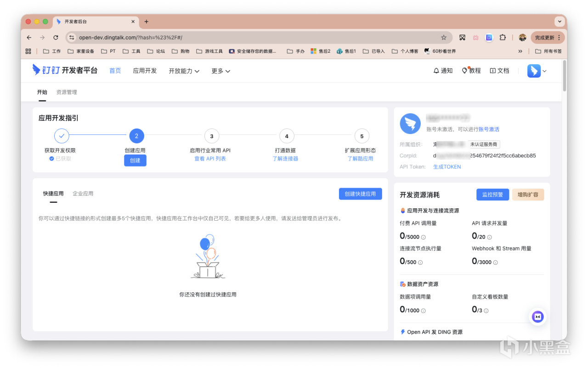588x368 pixels.
Task: Click the 创建快捷应用 button
Action: (361, 194)
